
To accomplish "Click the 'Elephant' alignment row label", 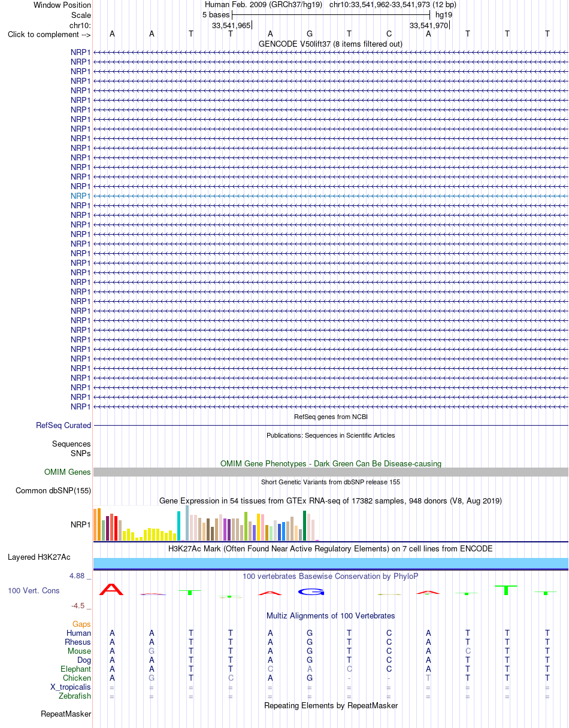I will [x=76, y=669].
